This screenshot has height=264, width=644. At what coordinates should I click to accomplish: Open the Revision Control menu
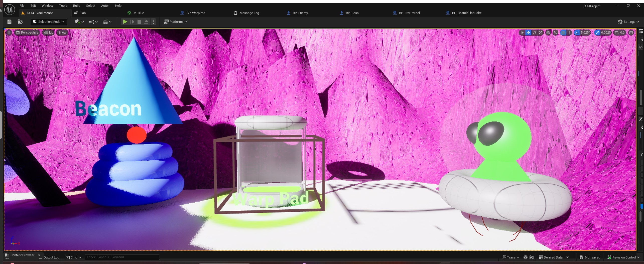tap(623, 257)
